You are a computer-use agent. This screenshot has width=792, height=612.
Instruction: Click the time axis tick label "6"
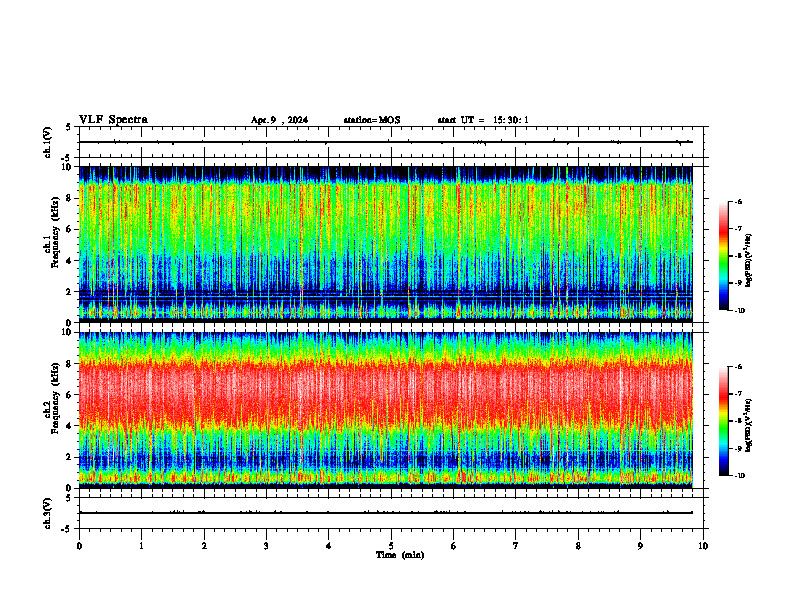454,546
